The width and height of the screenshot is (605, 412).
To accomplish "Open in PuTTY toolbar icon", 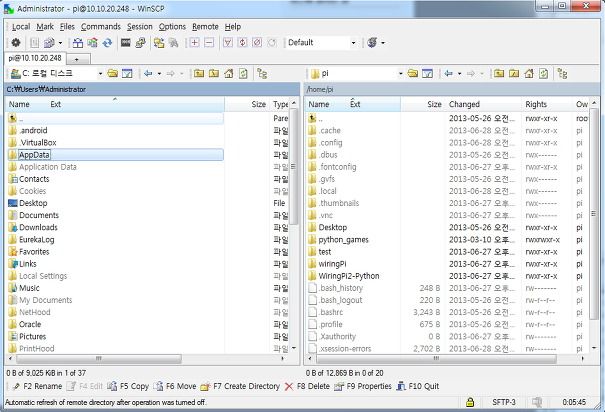I will (140, 42).
